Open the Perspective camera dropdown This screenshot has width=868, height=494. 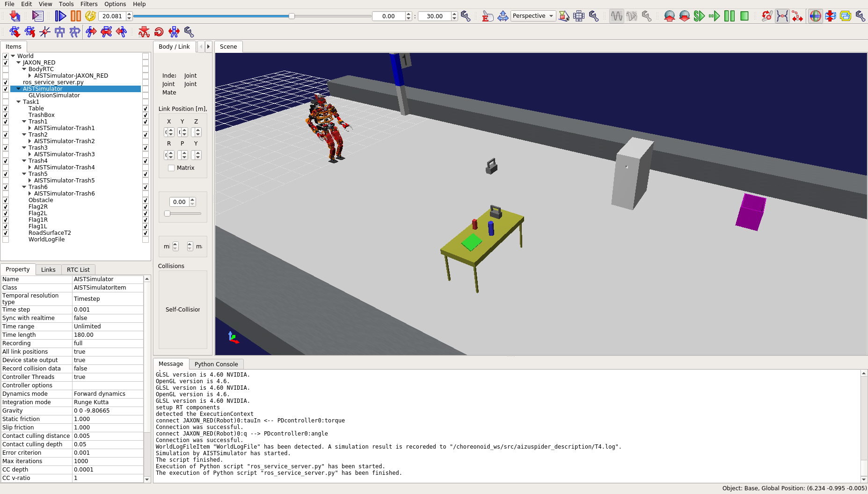point(533,16)
